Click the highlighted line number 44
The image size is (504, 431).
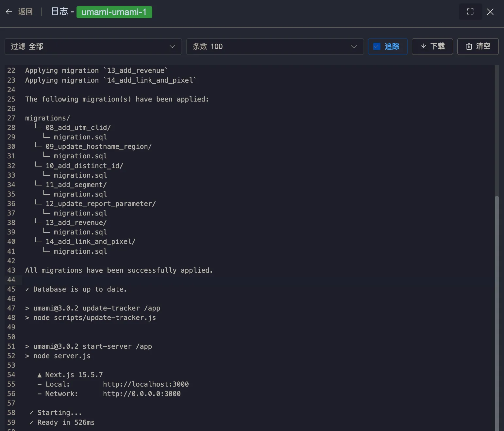[x=11, y=280]
